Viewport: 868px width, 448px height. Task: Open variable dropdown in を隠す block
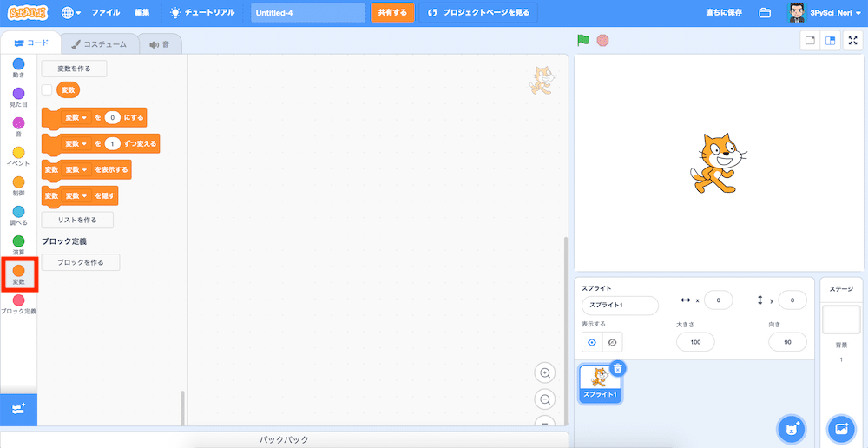(76, 195)
